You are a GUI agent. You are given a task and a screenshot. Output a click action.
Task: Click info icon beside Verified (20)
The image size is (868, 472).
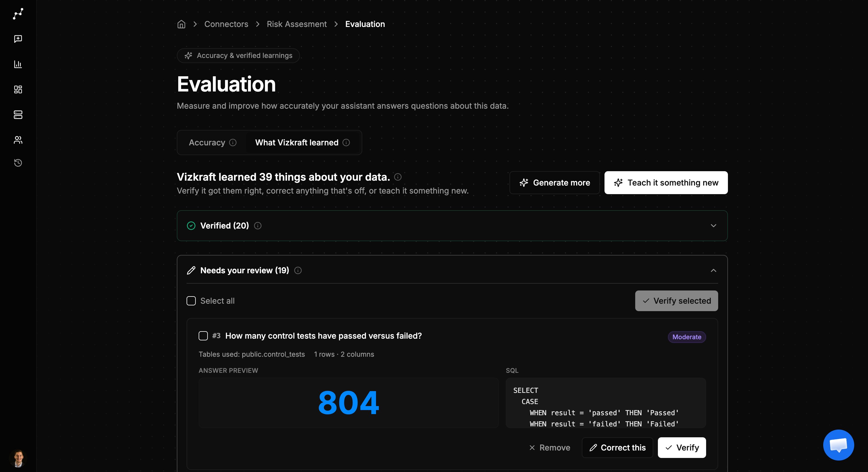pos(258,226)
